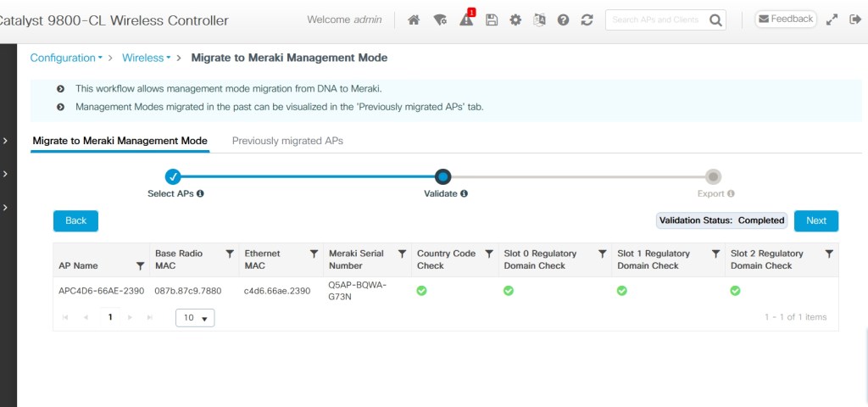Filter the AP Name column

pos(140,265)
